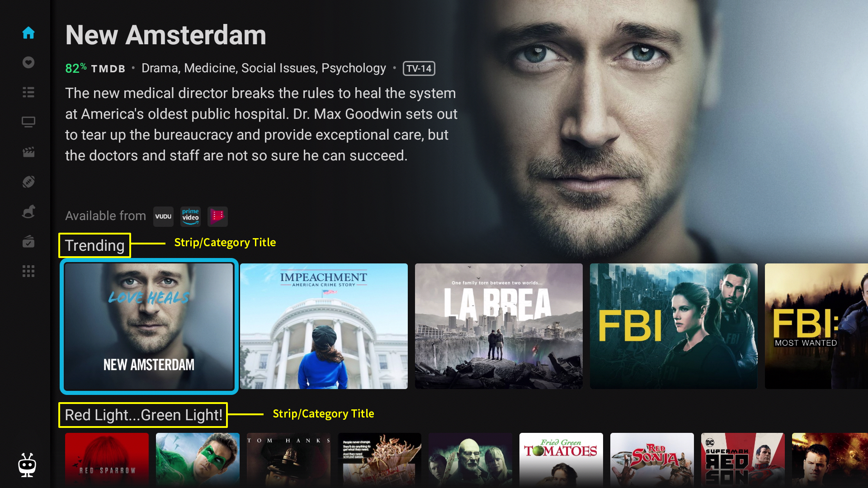Open the kids rocking horse icon
This screenshot has height=488, width=868.
click(28, 211)
